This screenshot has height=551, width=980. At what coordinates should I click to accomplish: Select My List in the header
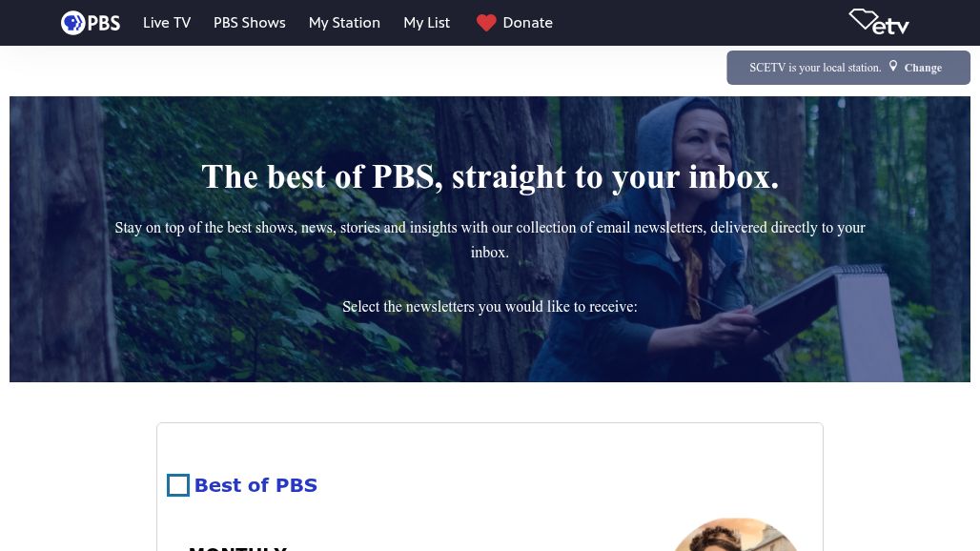(x=426, y=23)
